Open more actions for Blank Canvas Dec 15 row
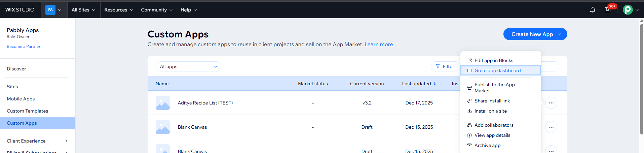 click(551, 127)
